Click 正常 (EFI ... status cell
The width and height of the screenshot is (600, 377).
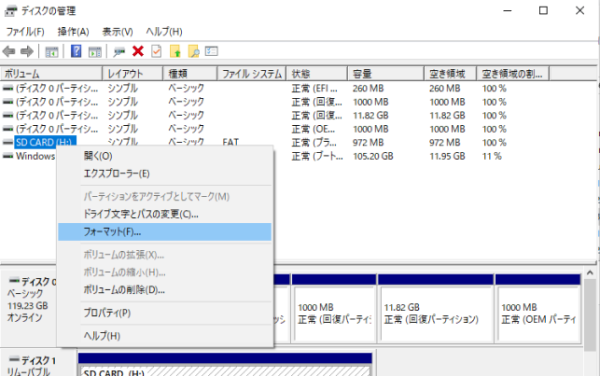coord(315,88)
